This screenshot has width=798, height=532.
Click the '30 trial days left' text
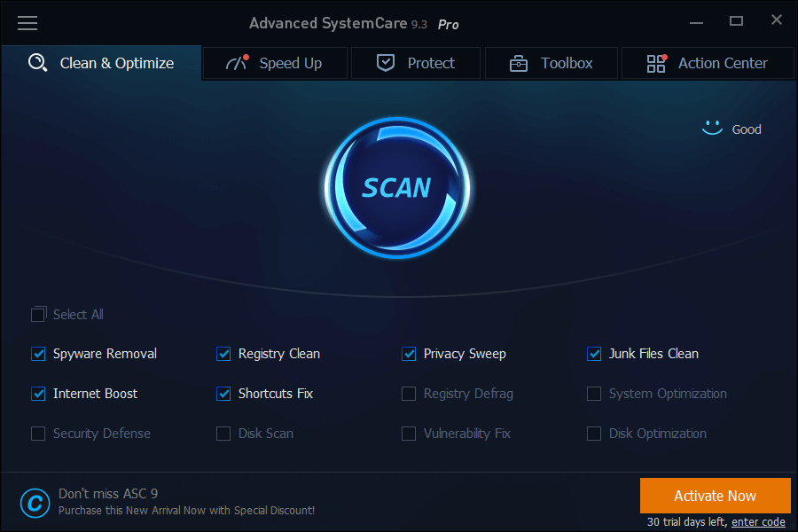tap(686, 522)
